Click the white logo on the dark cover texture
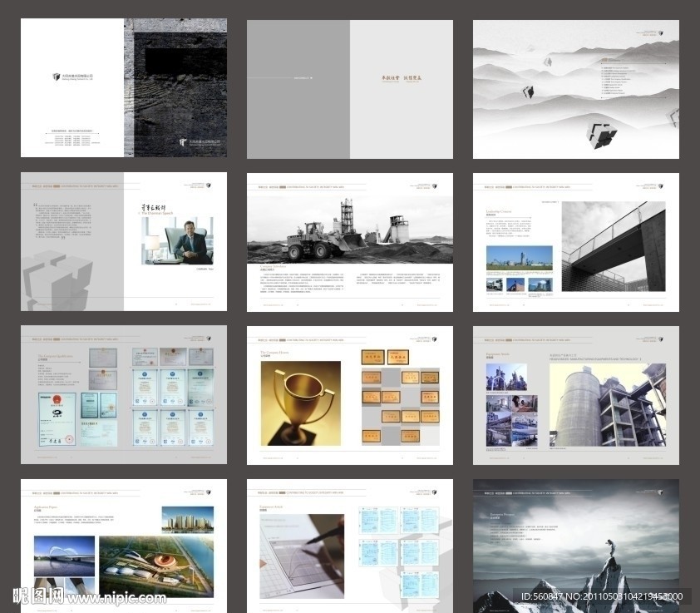 click(x=184, y=142)
